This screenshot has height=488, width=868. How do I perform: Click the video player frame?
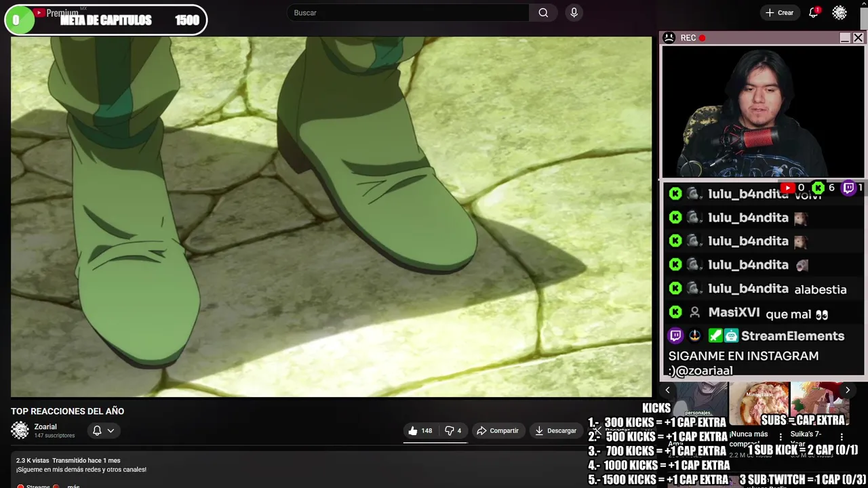click(331, 216)
